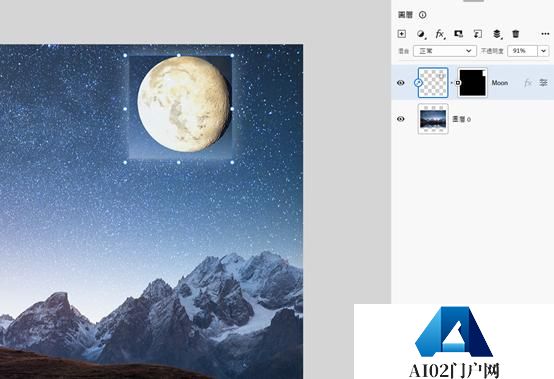The image size is (554, 379).
Task: Open the stacked layers group icon
Action: pyautogui.click(x=497, y=34)
